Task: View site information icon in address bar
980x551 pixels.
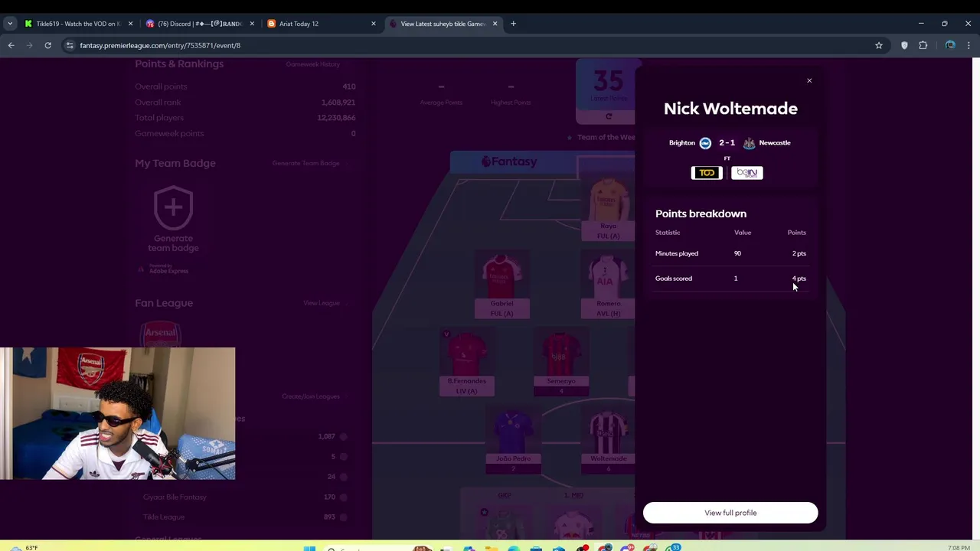Action: [x=70, y=45]
